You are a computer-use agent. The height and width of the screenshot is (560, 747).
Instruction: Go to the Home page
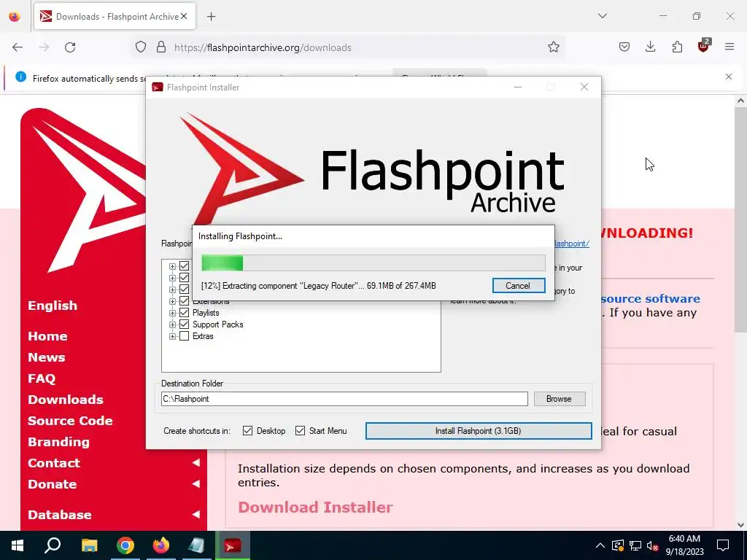point(47,336)
